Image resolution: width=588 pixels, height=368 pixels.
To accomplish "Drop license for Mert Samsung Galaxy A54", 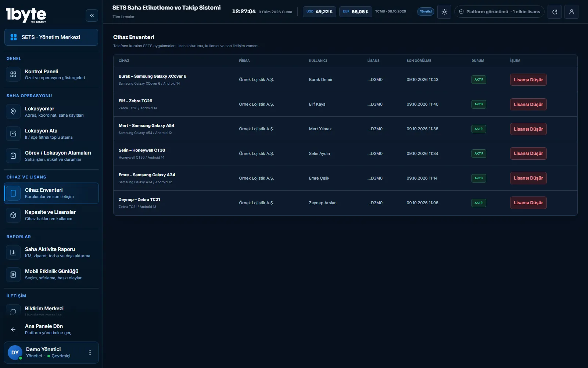I will (x=528, y=129).
